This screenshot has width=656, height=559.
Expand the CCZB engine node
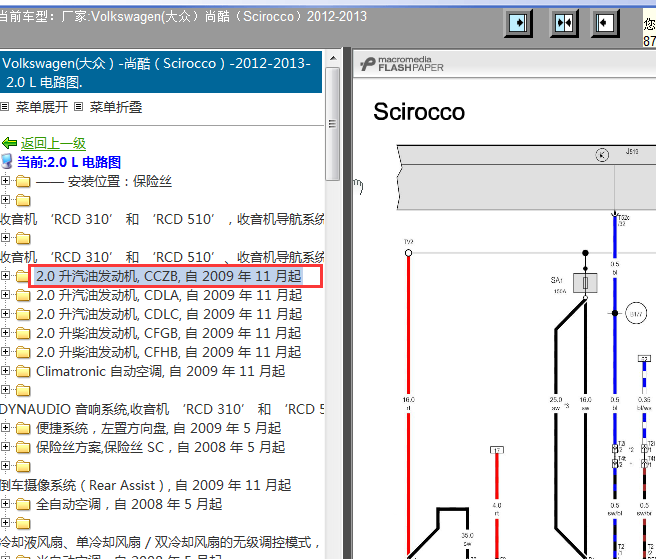coord(5,276)
